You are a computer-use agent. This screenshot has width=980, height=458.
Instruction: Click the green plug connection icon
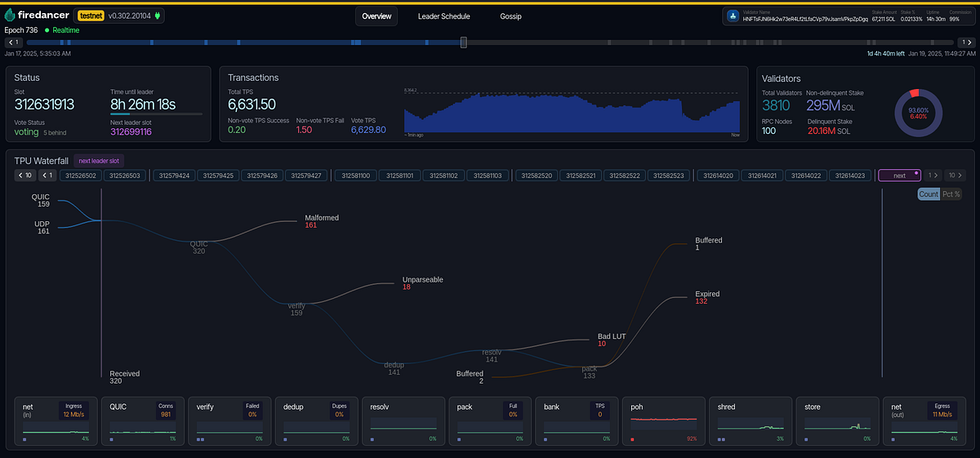pos(157,16)
